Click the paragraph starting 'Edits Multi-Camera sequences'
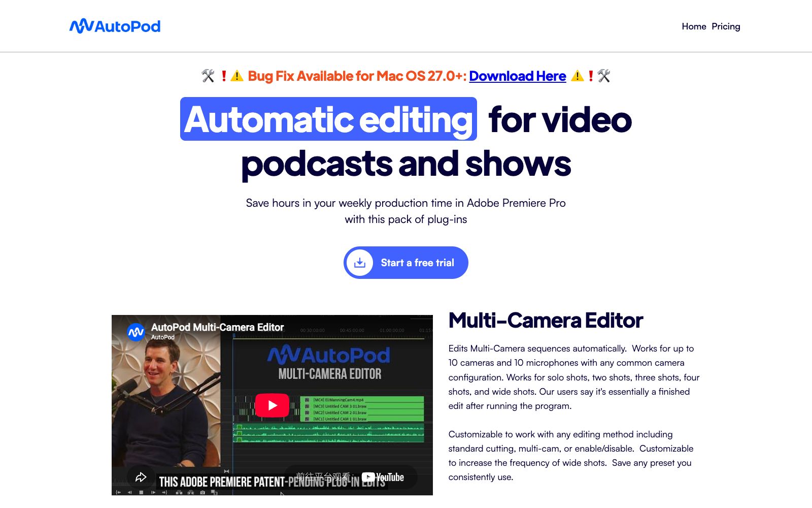812x508 pixels. pyautogui.click(x=574, y=377)
